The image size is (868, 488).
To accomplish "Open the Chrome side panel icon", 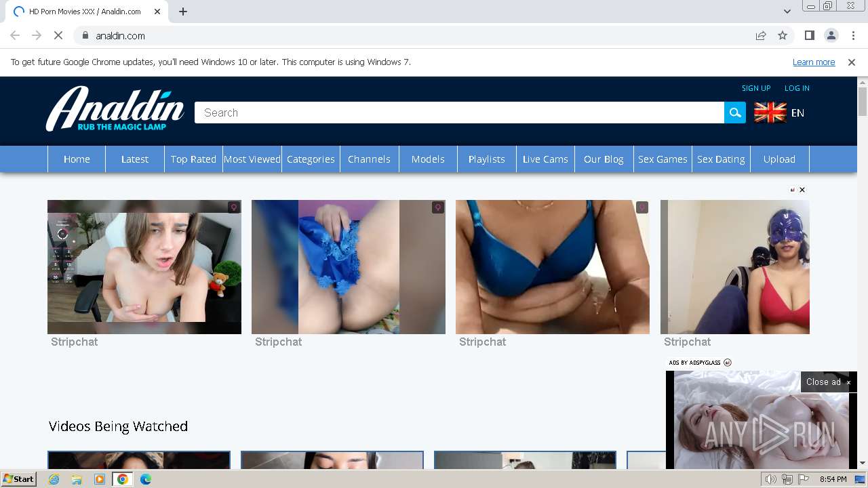I will pos(809,35).
